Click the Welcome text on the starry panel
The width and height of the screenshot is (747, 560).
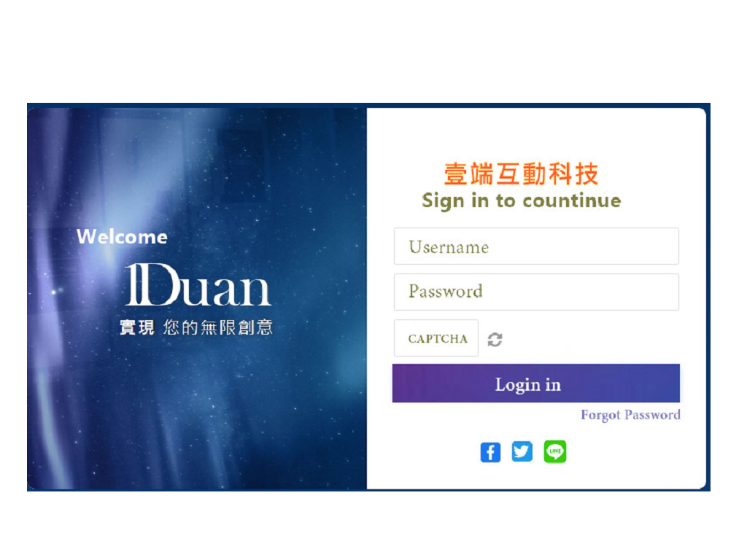point(122,237)
